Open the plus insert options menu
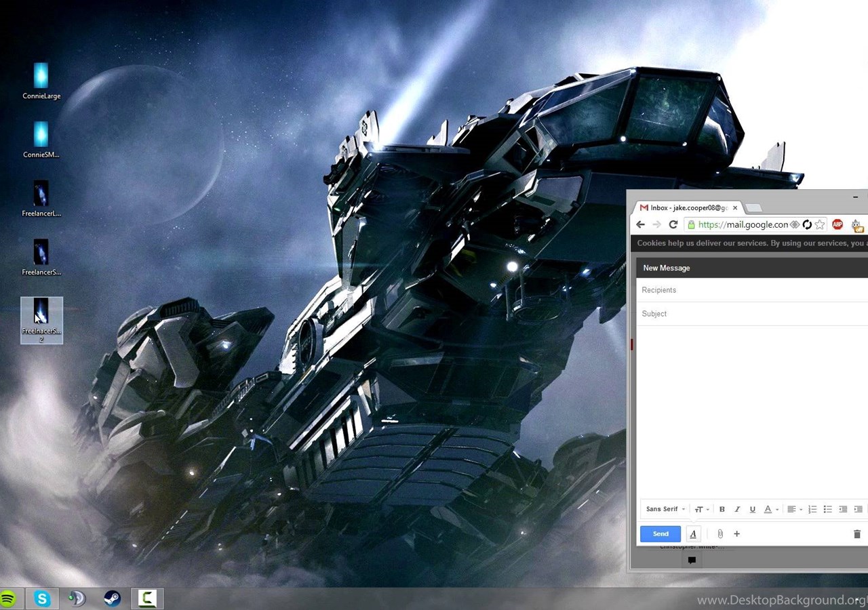Viewport: 868px width, 610px height. (x=736, y=534)
